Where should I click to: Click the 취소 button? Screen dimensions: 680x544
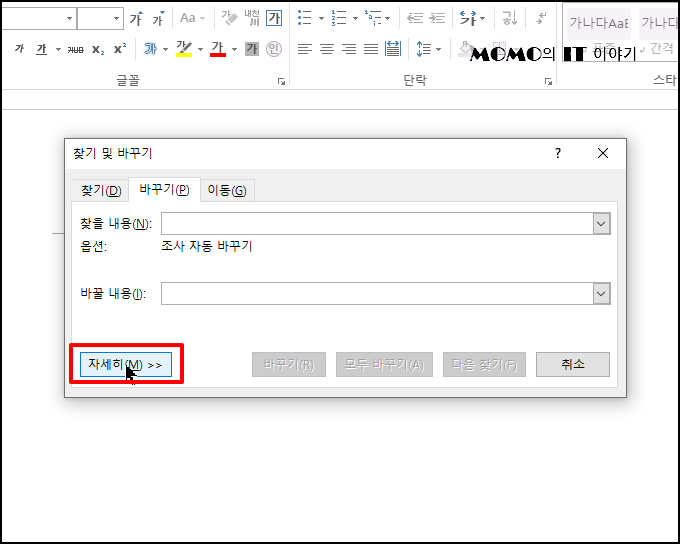(x=573, y=364)
